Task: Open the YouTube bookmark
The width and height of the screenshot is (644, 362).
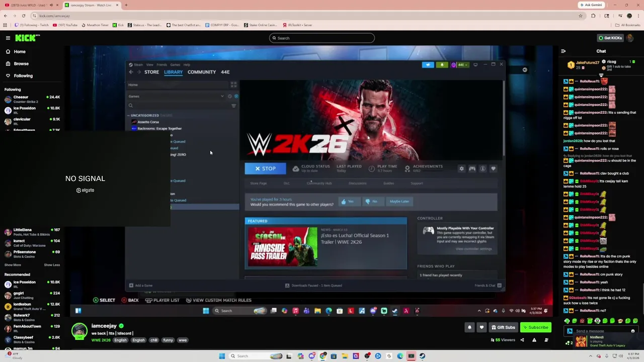Action: 65,25
